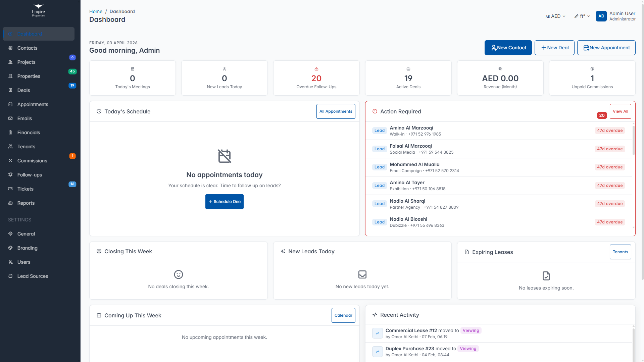Go to Properties in the sidebar

(x=29, y=76)
